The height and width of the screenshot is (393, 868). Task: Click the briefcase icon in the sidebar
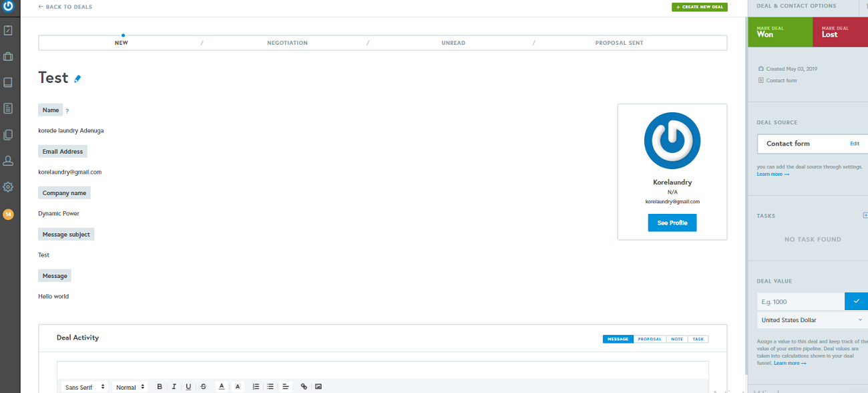8,56
